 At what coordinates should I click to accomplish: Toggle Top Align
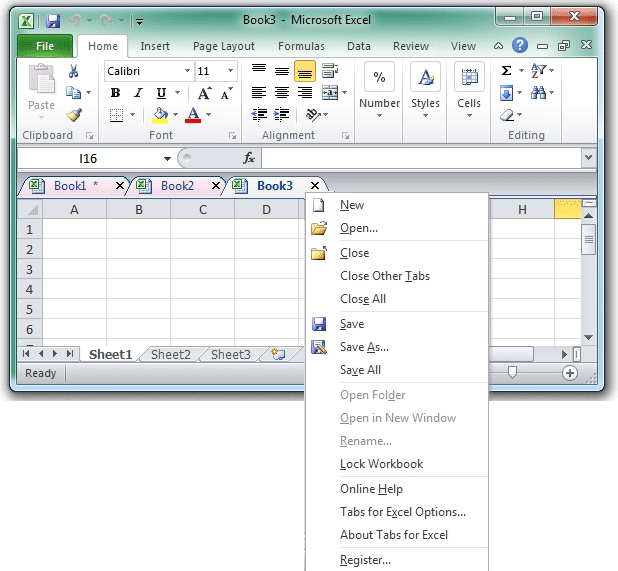pos(259,70)
